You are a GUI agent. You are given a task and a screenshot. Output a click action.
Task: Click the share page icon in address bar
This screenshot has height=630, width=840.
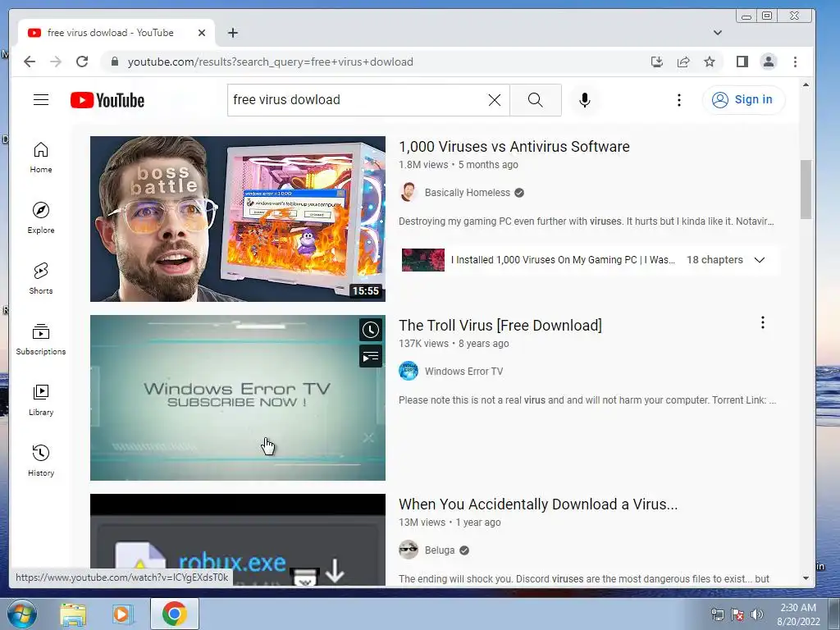pos(683,62)
